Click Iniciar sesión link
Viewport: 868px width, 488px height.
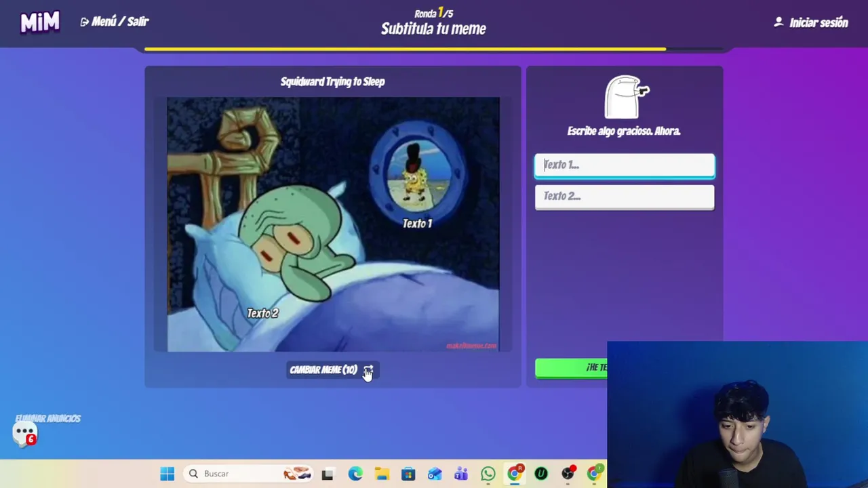818,22
